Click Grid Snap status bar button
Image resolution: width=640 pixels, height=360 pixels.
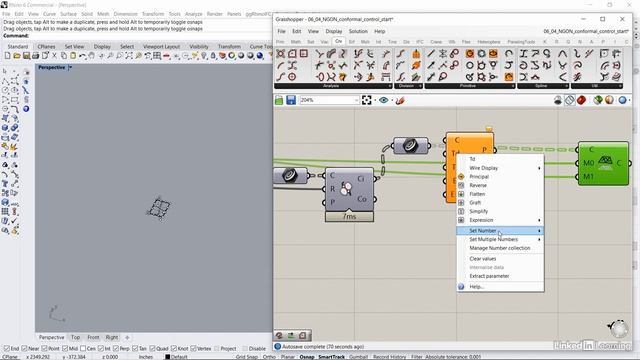(247, 357)
